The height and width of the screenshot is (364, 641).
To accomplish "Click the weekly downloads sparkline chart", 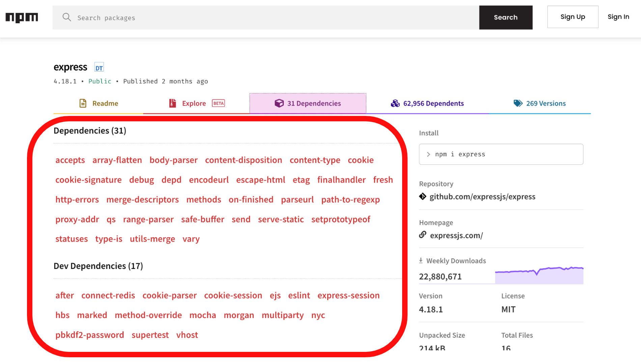I will coord(539,275).
